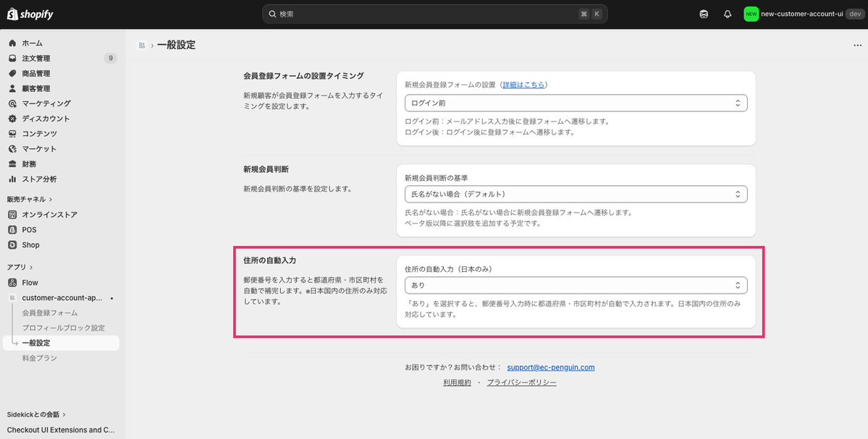The height and width of the screenshot is (439, 868).
Task: Change the 住所の自動入力 dropdown set to あり
Action: (574, 285)
